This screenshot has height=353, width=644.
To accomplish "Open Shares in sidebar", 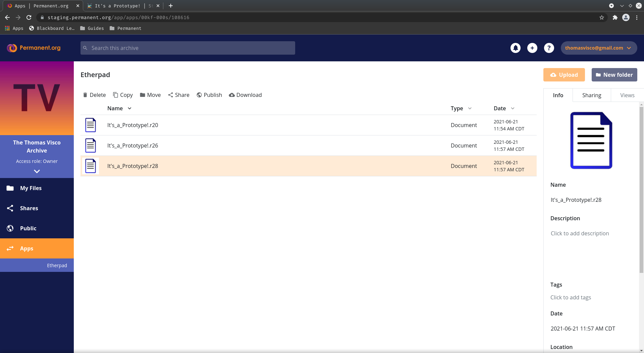I will pyautogui.click(x=37, y=208).
